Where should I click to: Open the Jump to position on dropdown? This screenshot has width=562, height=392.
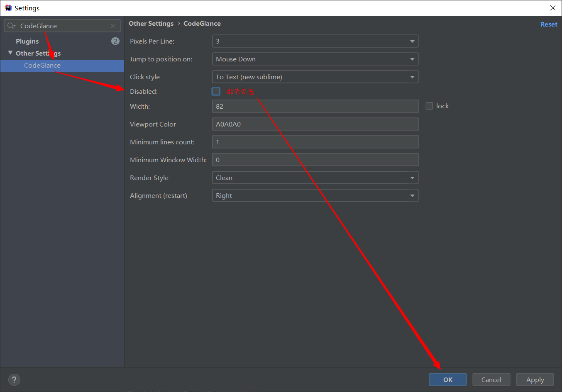click(315, 59)
